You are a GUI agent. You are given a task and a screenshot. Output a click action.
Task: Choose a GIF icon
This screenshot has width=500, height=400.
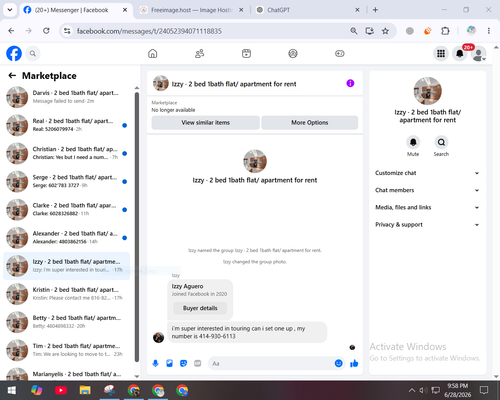tap(198, 363)
